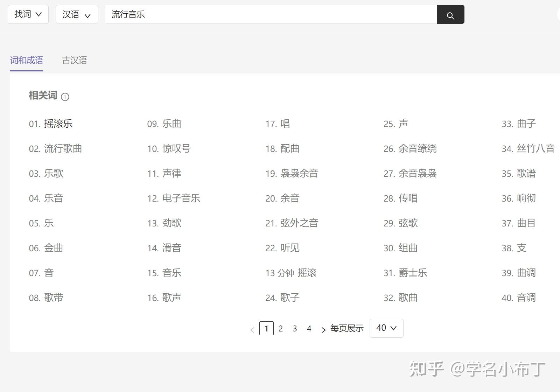
Task: Switch to the 古汉语 tab
Action: click(75, 60)
